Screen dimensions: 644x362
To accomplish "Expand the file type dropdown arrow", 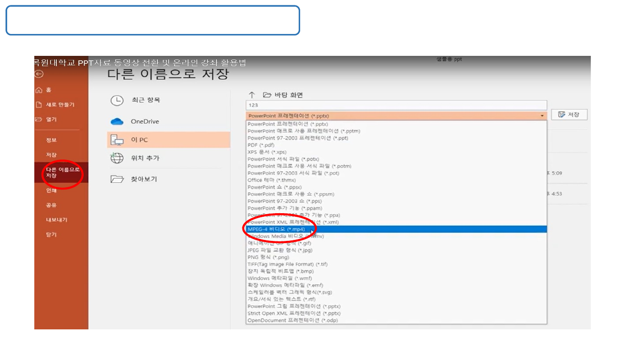I will [542, 116].
